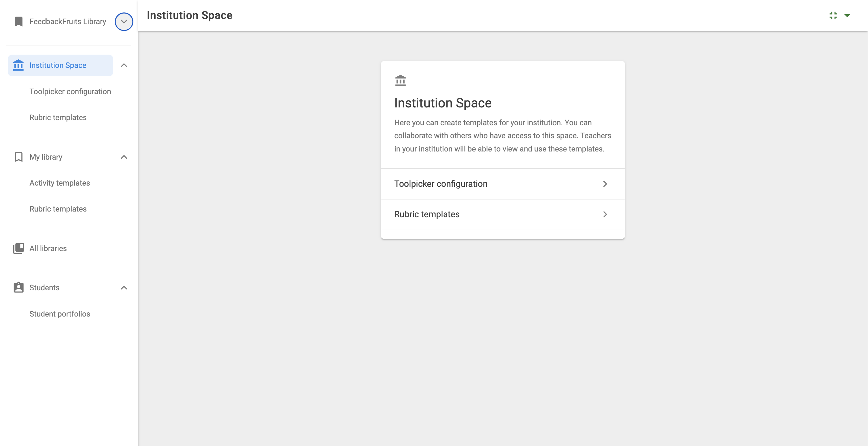Screen dimensions: 868x446
Task: Click the Students badge icon
Action: click(18, 288)
